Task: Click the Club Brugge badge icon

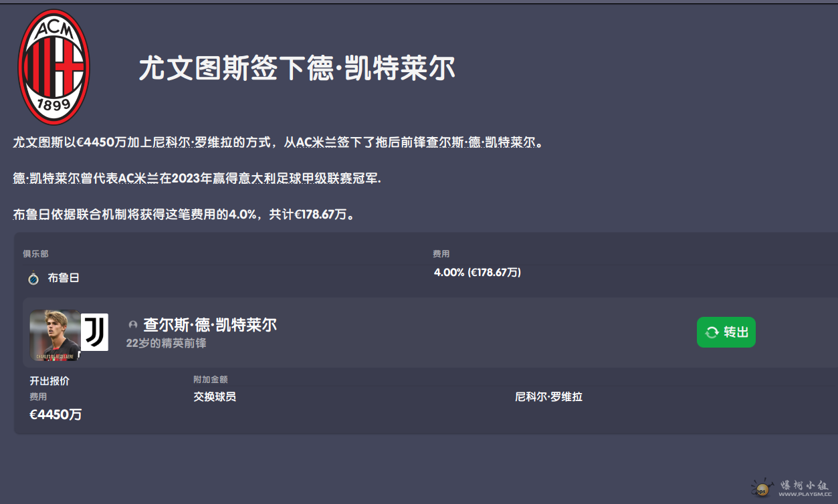Action: [x=33, y=277]
